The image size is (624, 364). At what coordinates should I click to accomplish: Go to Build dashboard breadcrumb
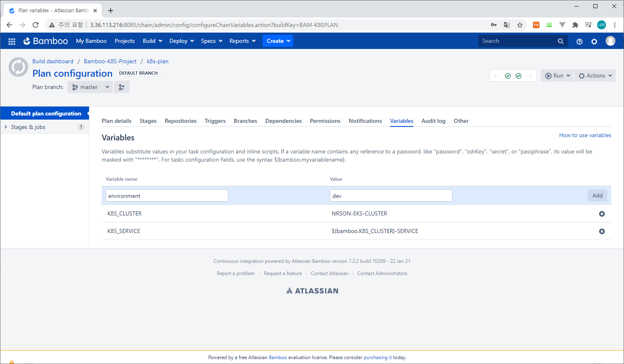[53, 61]
